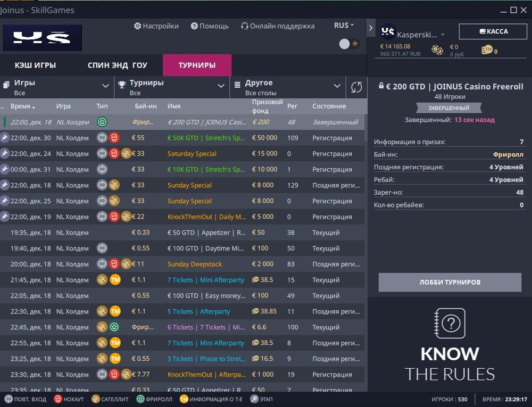Screen dimensions: 532x407
Task: Open the Помощь help link
Action: coord(210,26)
